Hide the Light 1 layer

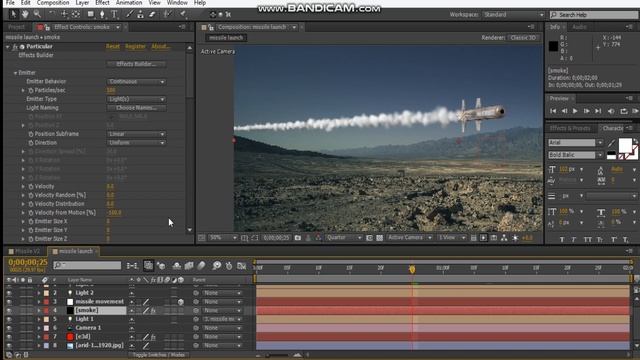(x=9, y=319)
